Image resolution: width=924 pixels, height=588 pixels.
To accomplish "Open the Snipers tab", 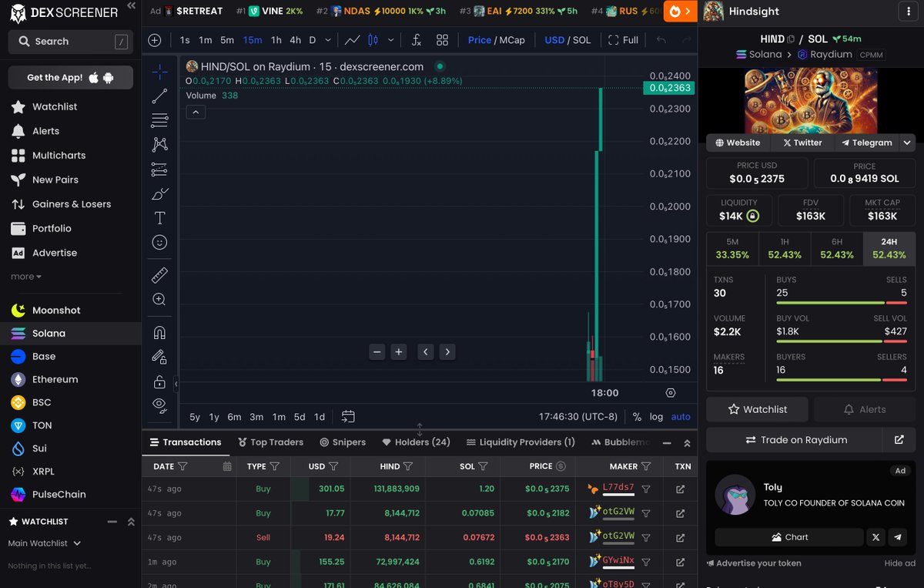I will [x=343, y=442].
